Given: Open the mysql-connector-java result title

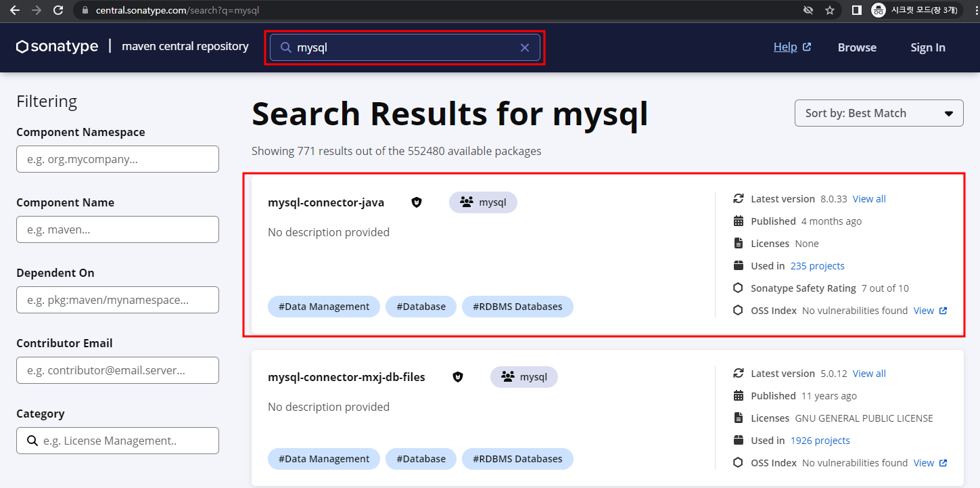Looking at the screenshot, I should pyautogui.click(x=326, y=202).
